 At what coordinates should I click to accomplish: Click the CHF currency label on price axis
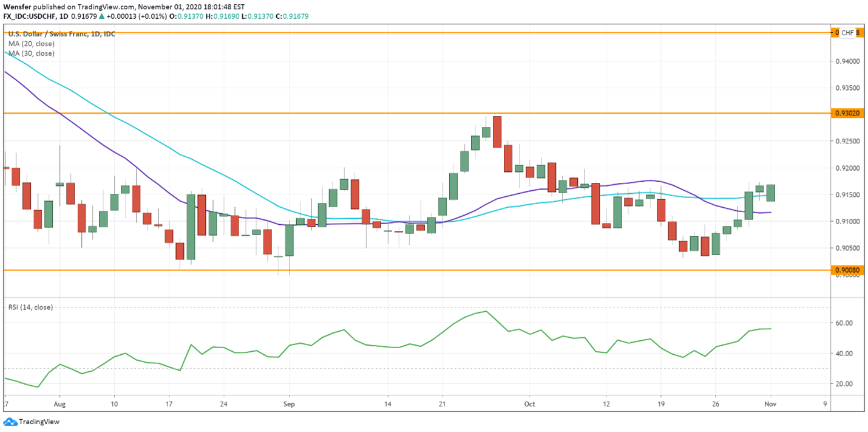847,33
